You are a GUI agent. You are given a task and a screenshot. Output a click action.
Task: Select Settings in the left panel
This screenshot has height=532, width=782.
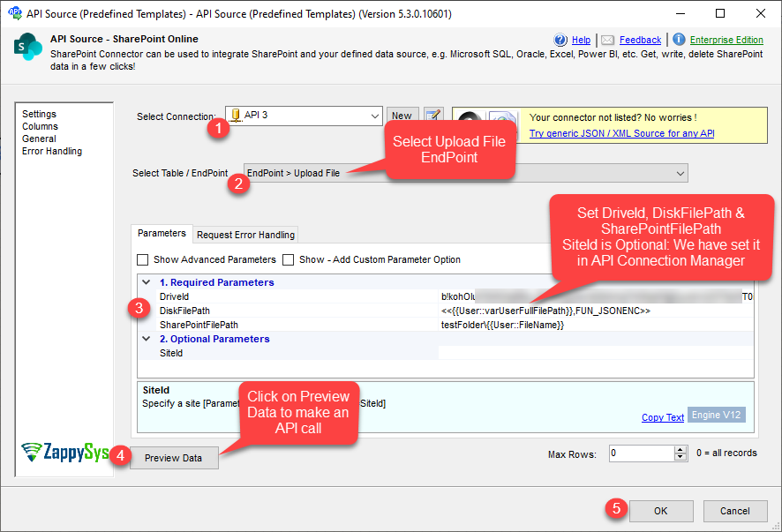40,114
